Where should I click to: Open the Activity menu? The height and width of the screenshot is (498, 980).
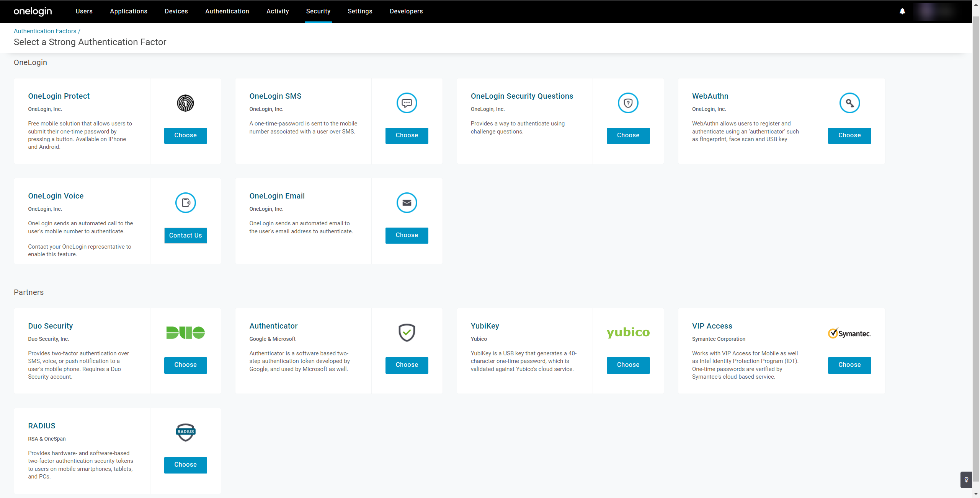coord(278,11)
